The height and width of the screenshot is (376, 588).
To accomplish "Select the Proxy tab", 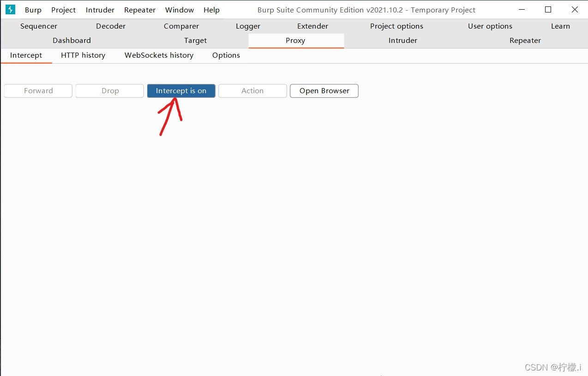I will point(295,41).
